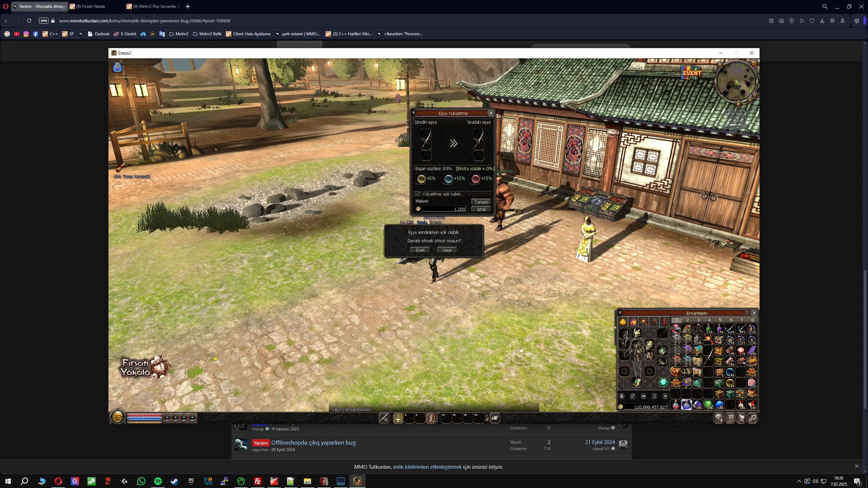Open the gear settings button on game taskbar
868x488 pixels.
[x=752, y=418]
